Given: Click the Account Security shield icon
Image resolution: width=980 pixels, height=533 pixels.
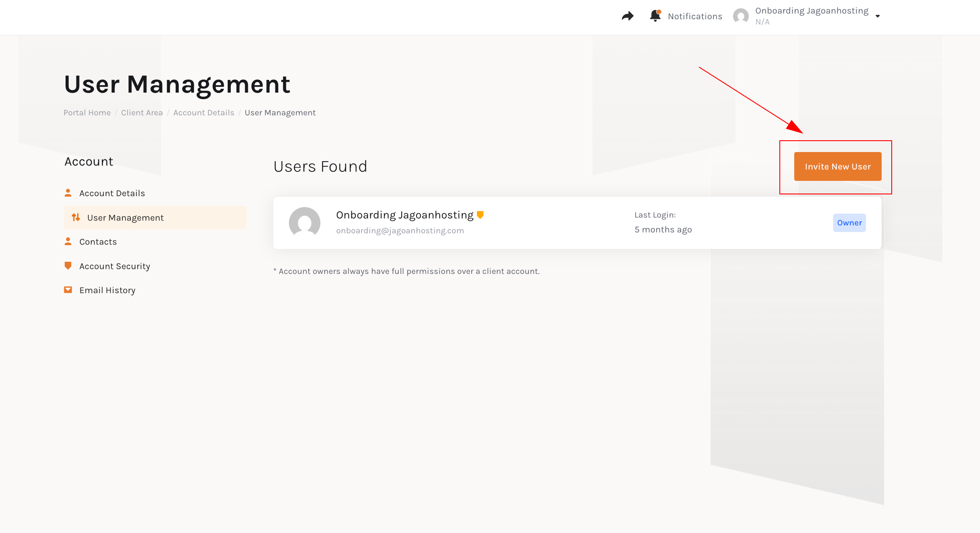Looking at the screenshot, I should (x=68, y=266).
